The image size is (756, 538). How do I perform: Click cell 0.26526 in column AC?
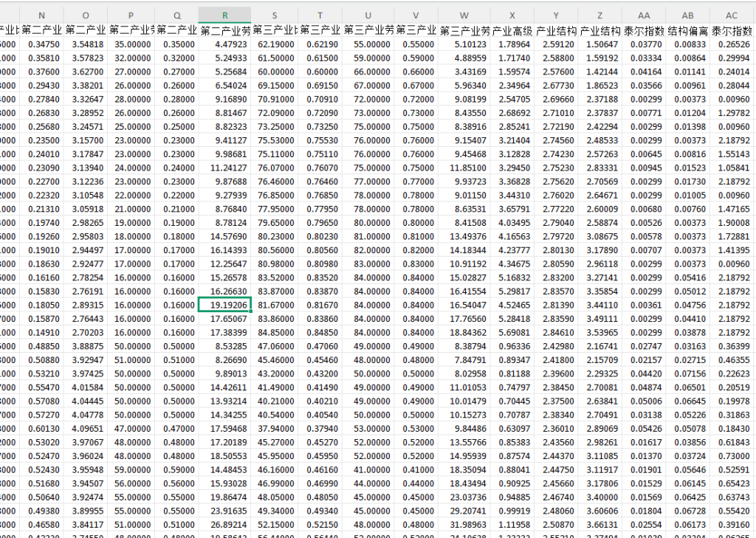click(x=732, y=44)
